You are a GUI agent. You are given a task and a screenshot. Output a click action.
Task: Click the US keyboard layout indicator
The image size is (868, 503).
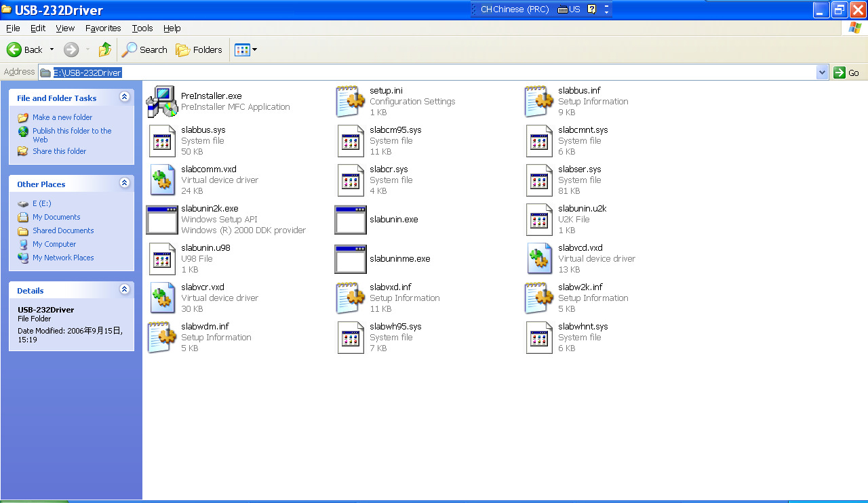point(569,9)
